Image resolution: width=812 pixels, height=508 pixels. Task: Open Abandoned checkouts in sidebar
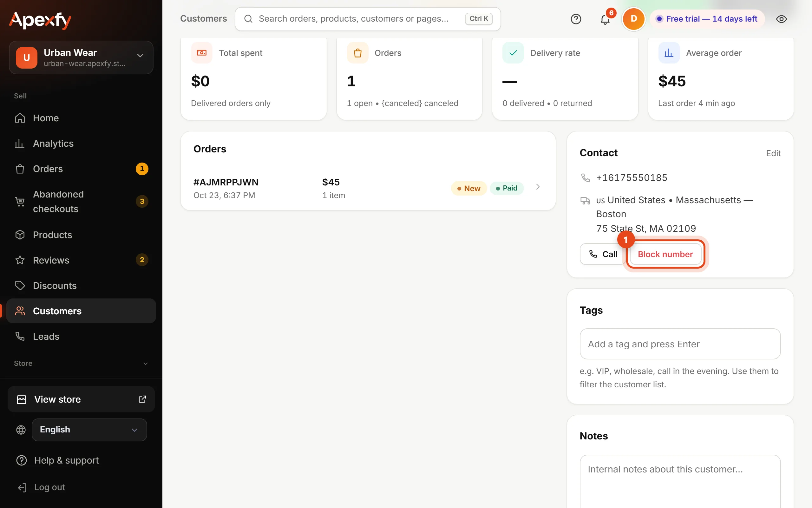[81, 201]
